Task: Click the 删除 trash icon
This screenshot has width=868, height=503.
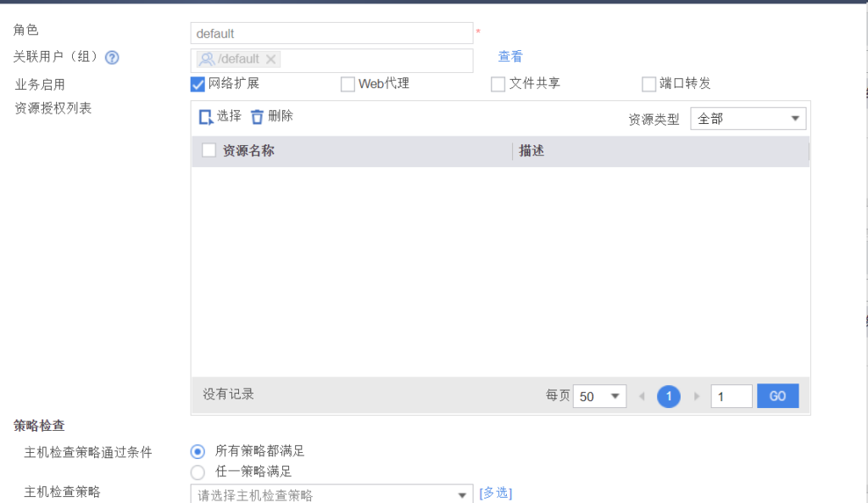Action: pyautogui.click(x=257, y=117)
